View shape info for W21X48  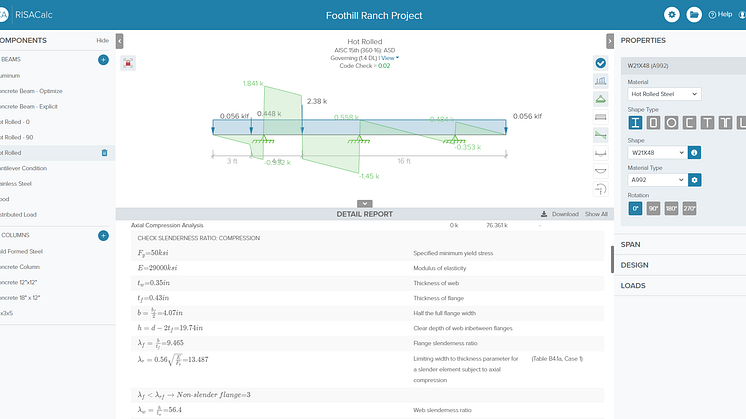tap(694, 153)
